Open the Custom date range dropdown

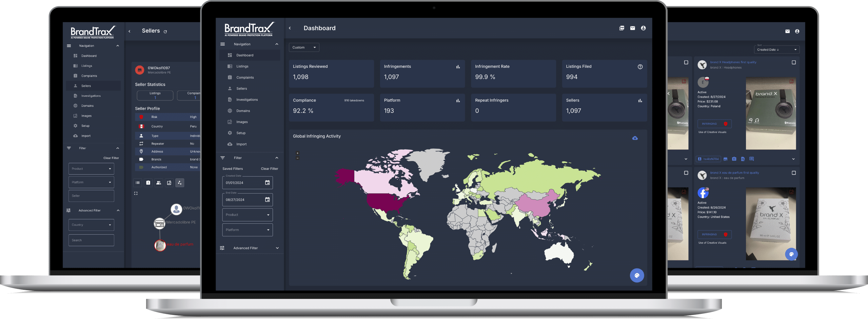point(304,47)
